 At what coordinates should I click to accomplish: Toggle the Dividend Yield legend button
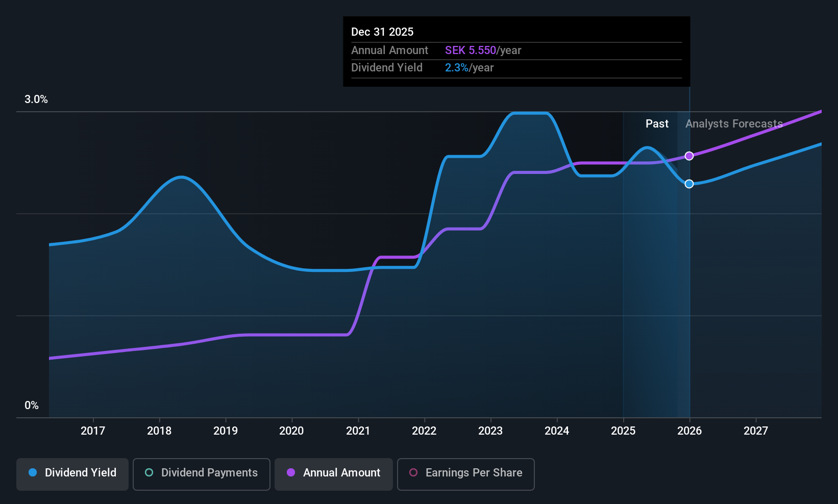[x=72, y=474]
